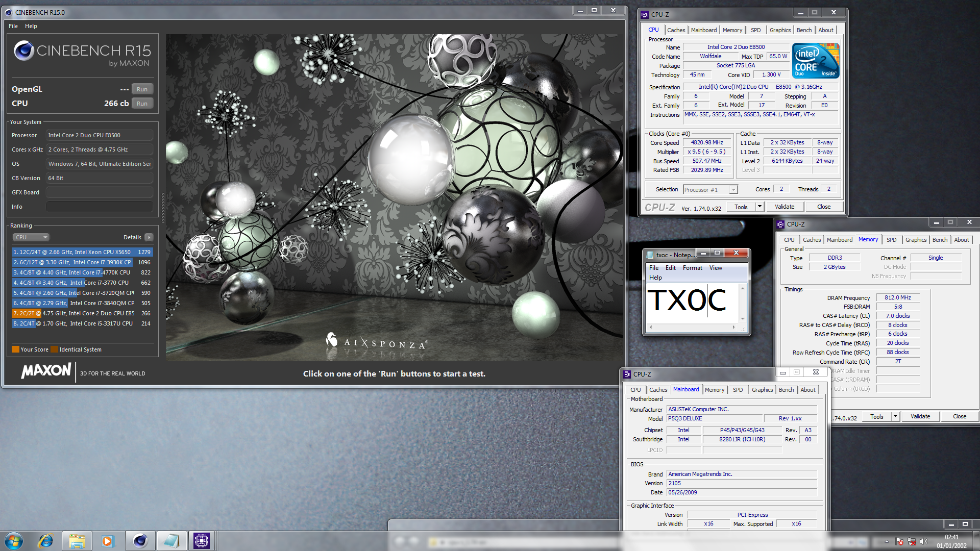Screen dimensions: 980x551
Task: Click the Cinebench R15.0 title bar icon
Action: (x=9, y=12)
